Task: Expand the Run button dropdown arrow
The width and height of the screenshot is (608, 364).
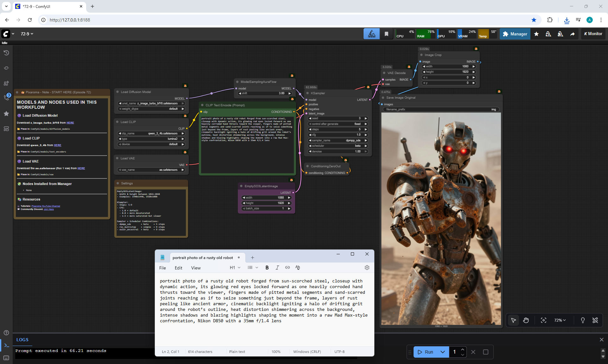Action: 443,352
